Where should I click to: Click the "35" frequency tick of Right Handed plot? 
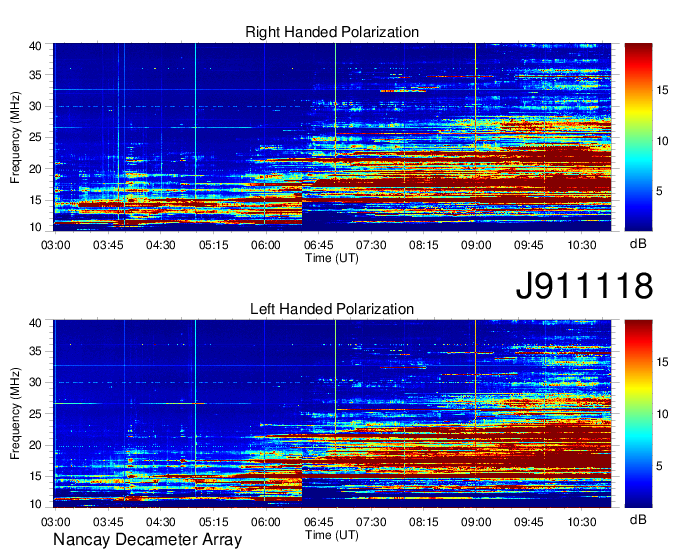click(35, 75)
